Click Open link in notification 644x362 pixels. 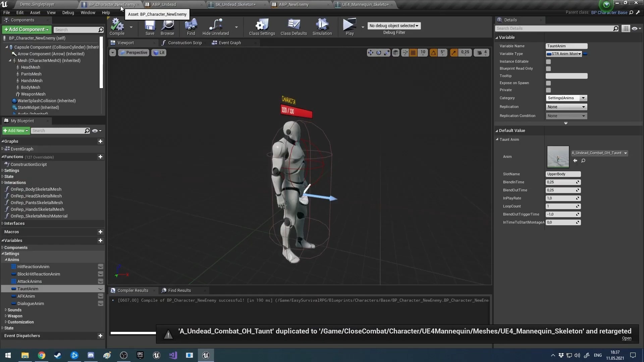coord(626,339)
